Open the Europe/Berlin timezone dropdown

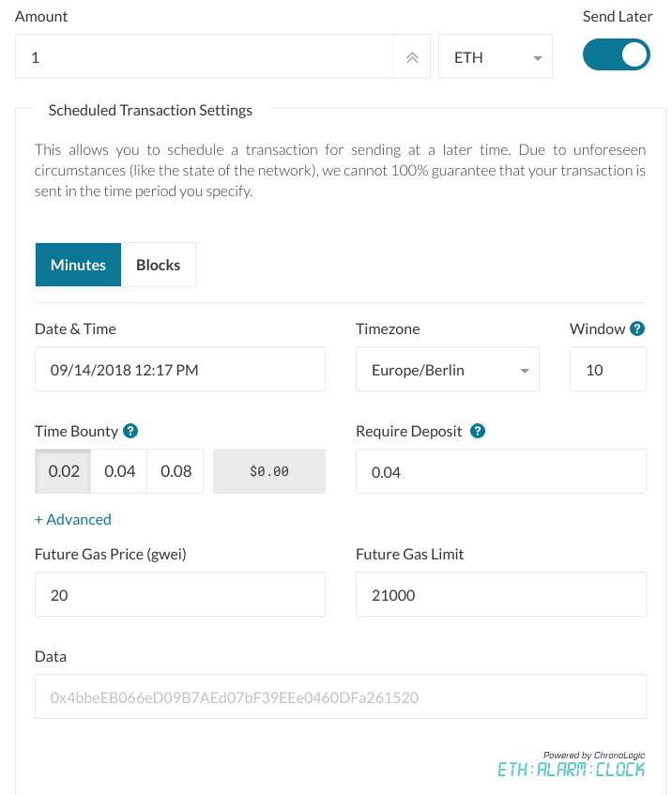tap(448, 369)
